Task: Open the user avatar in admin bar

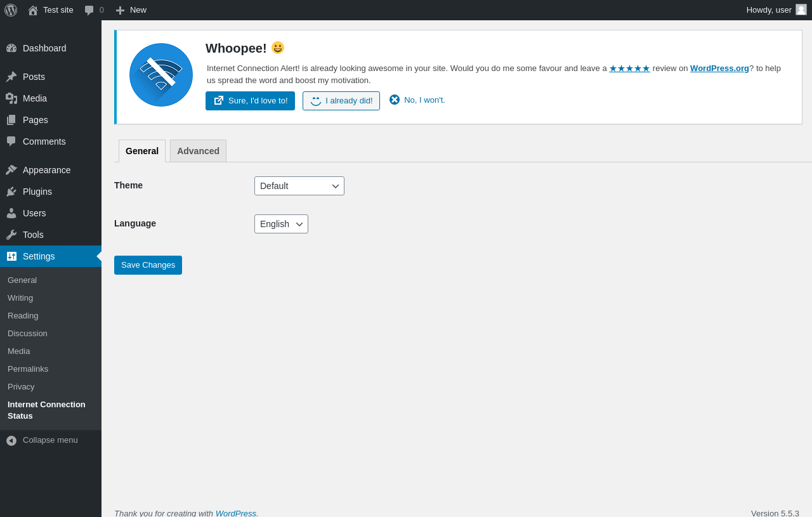Action: pyautogui.click(x=801, y=10)
